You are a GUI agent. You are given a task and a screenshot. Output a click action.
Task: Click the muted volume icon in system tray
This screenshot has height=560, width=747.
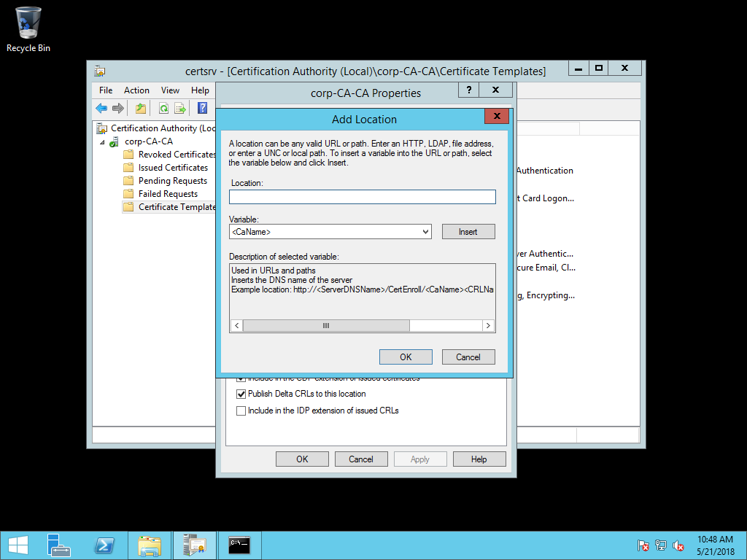tap(678, 545)
